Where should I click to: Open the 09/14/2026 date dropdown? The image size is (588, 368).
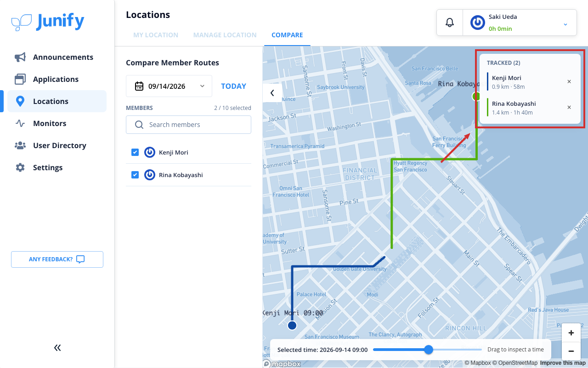(169, 86)
